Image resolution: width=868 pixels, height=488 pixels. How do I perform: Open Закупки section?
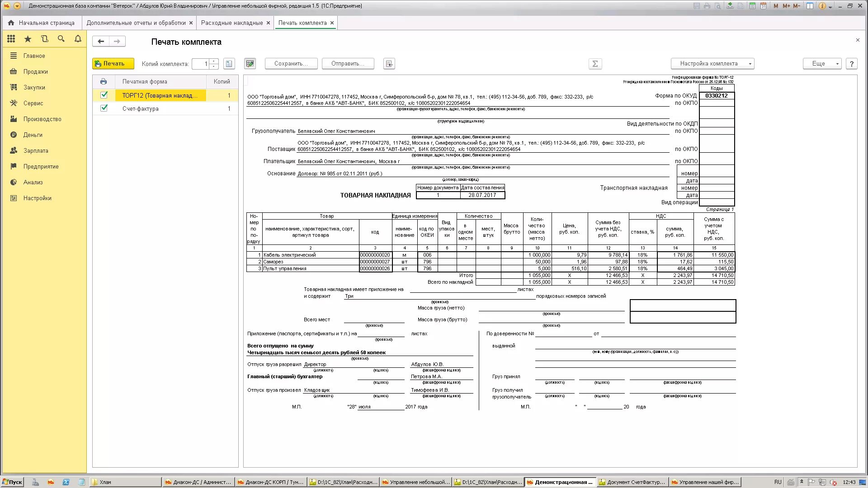(x=34, y=88)
